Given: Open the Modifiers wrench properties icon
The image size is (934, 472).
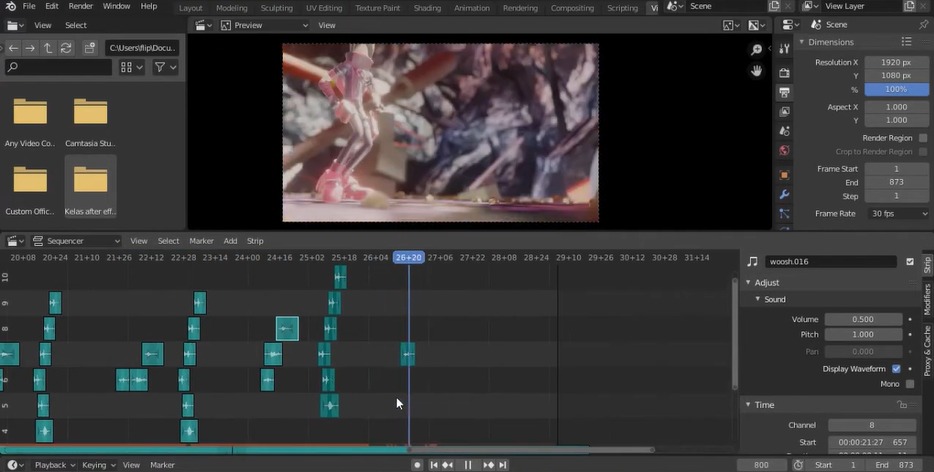Looking at the screenshot, I should click(785, 194).
